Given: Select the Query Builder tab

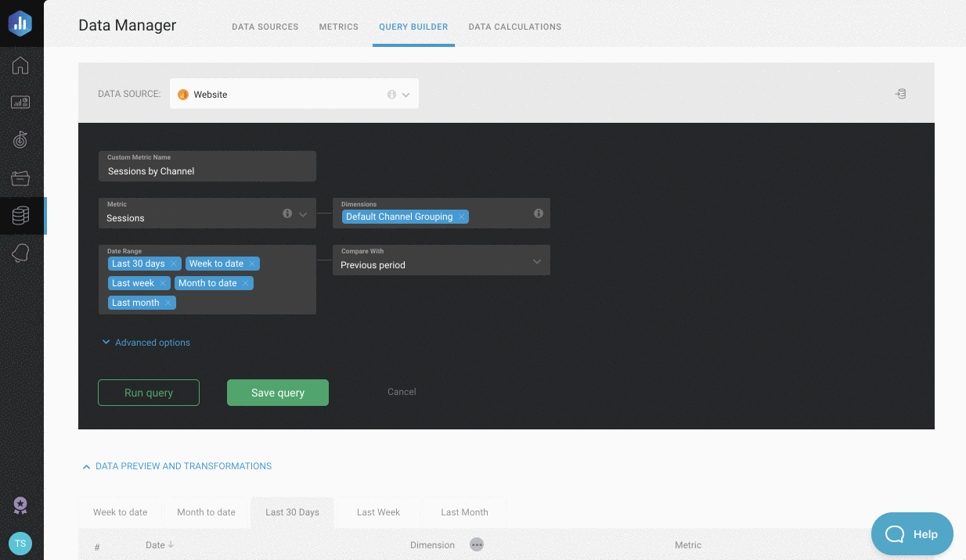Looking at the screenshot, I should tap(413, 27).
